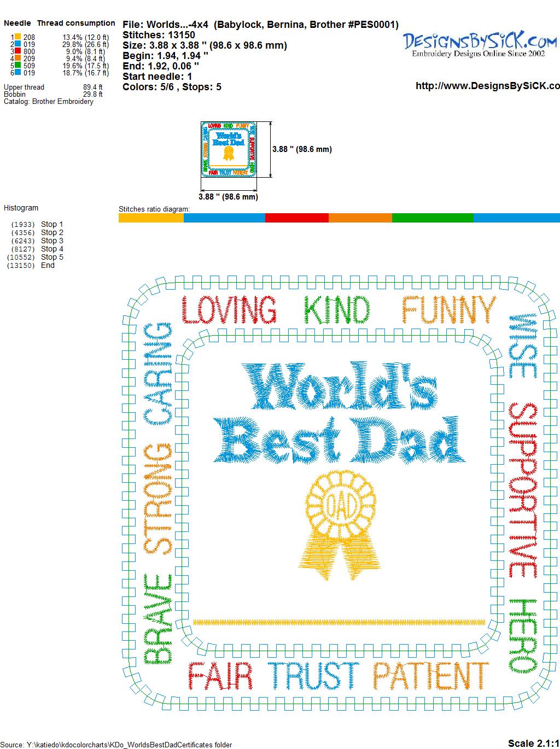
Task: Select Stop 1 in the histogram list
Action: point(52,224)
